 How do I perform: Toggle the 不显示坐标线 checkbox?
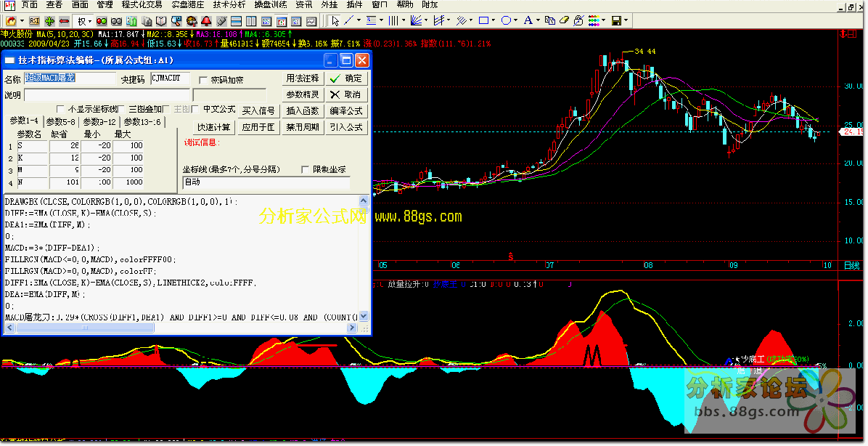pyautogui.click(x=61, y=109)
